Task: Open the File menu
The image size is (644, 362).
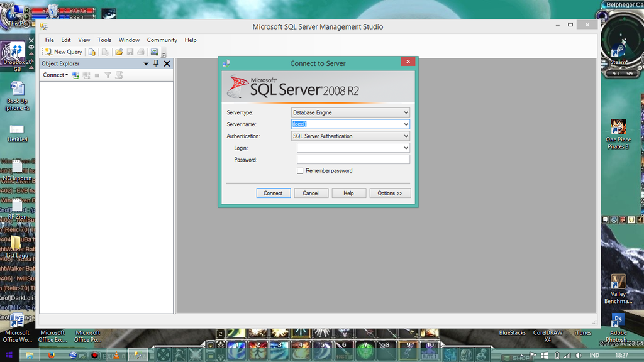Action: 49,40
